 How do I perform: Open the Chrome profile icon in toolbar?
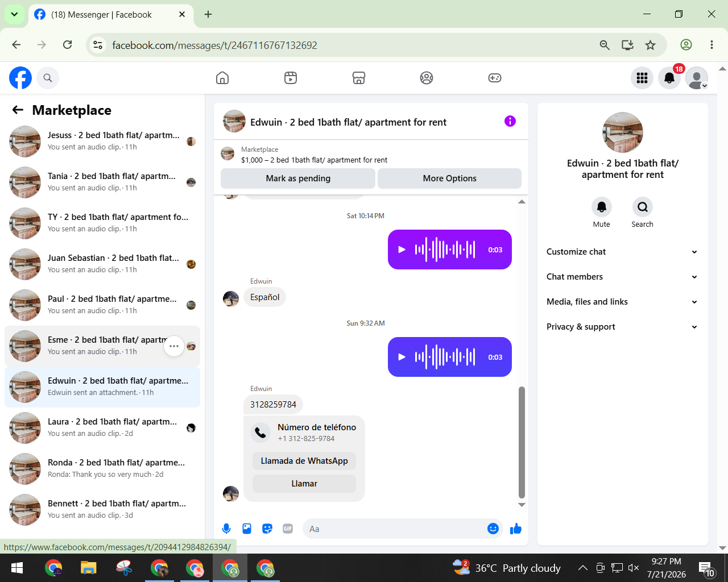[x=686, y=45]
